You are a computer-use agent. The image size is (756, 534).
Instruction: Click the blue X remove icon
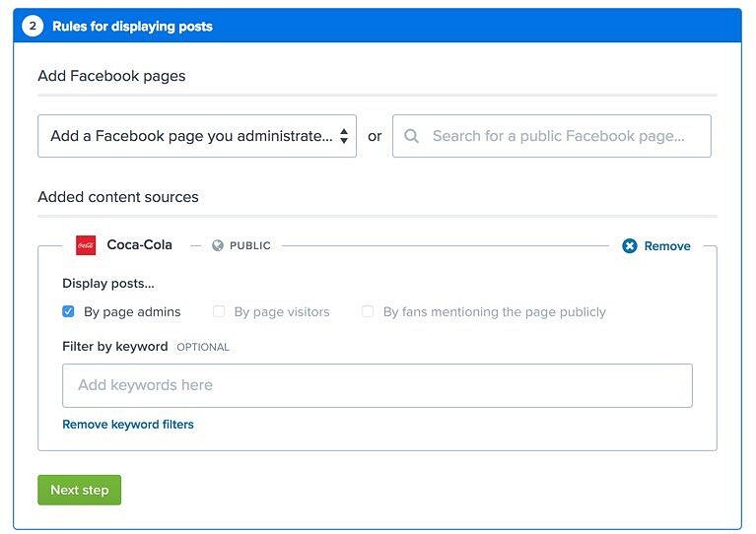point(629,245)
